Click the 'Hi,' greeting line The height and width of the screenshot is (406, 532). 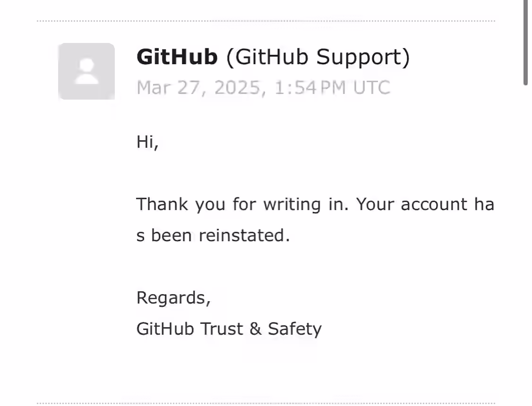(147, 142)
